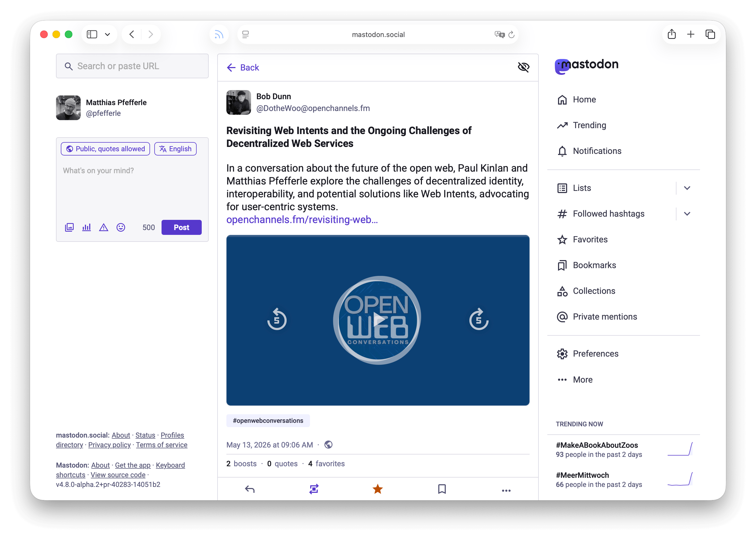Screen dimensions: 756x540
Task: Open the Trending page
Action: click(581, 125)
